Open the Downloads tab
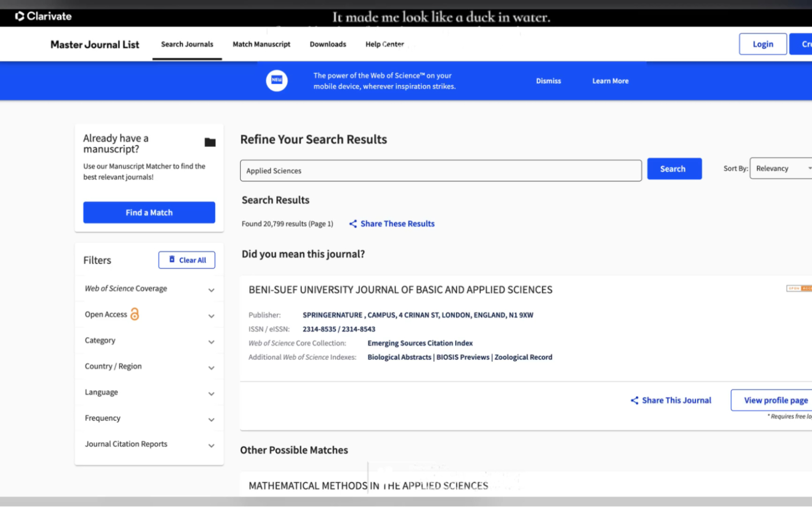Screen dimensions: 812x507 pyautogui.click(x=328, y=44)
